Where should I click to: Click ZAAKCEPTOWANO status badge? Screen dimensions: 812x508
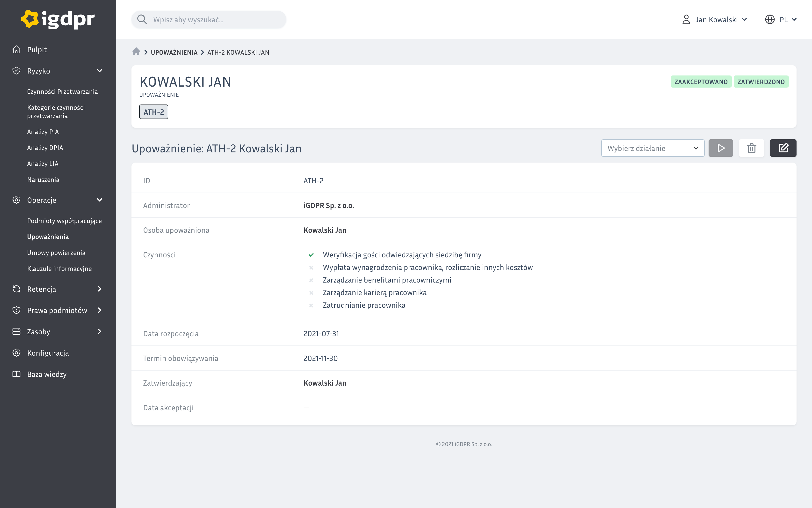click(x=701, y=82)
